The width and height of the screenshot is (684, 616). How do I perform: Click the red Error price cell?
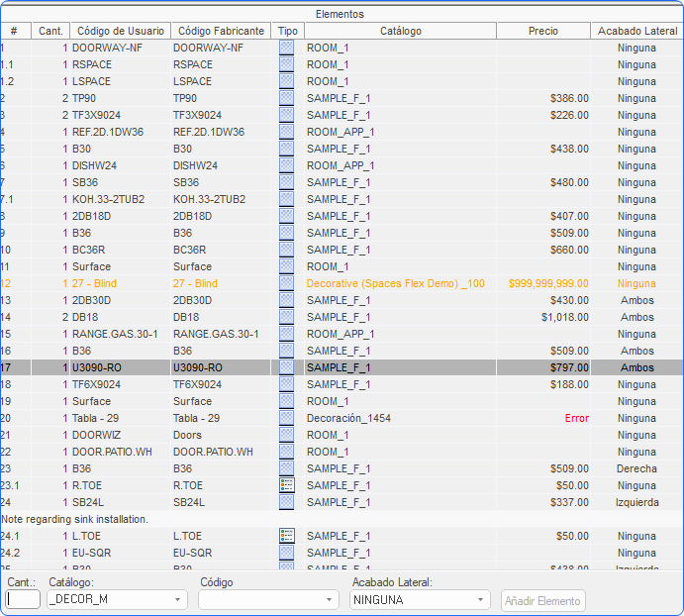click(x=576, y=418)
